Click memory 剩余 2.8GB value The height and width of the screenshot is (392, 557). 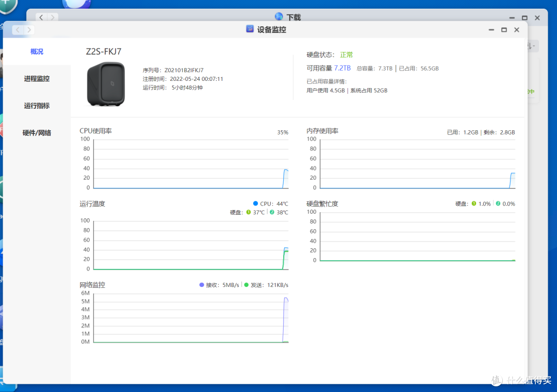click(507, 132)
